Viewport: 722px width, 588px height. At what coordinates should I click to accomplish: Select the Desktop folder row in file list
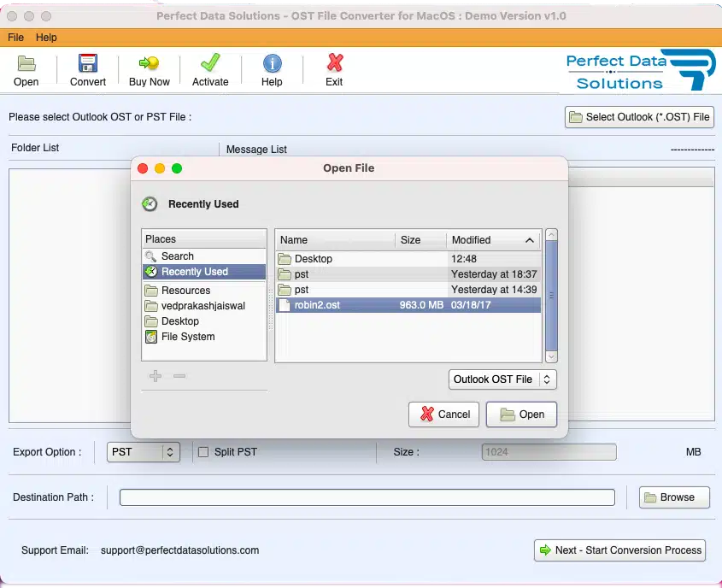tap(408, 259)
